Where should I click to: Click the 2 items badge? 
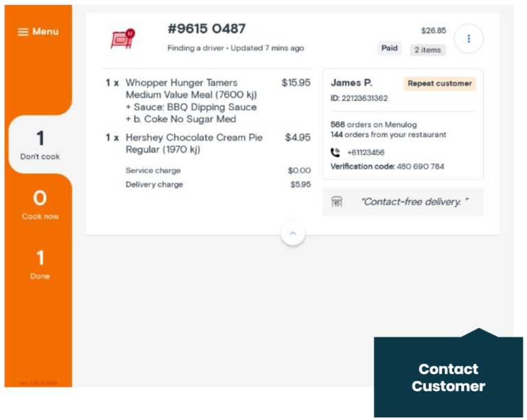[x=428, y=50]
